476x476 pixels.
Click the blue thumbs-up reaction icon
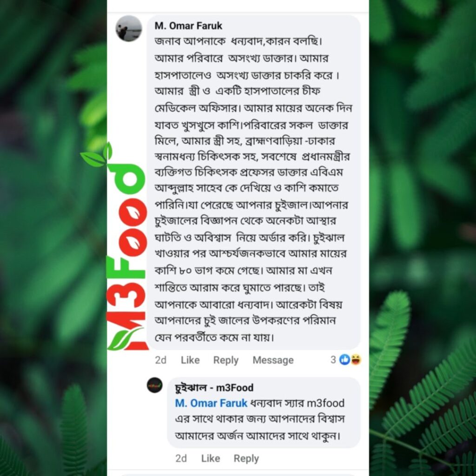[344, 360]
